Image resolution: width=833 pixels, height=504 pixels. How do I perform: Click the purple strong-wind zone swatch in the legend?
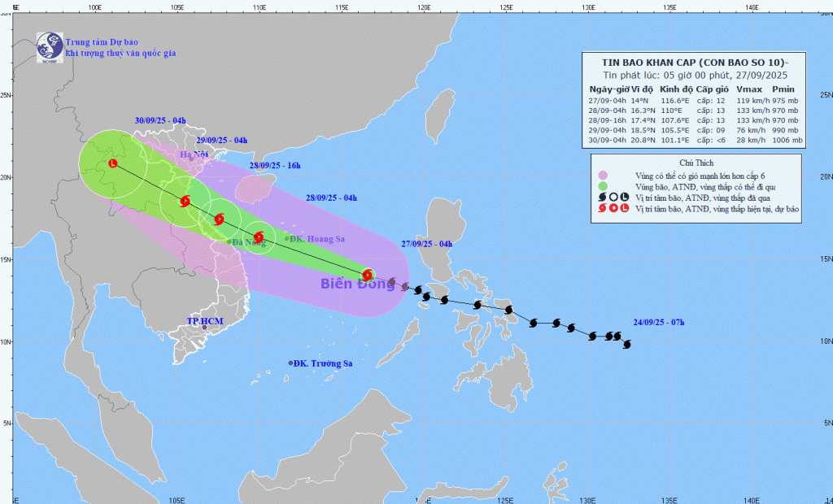[602, 175]
